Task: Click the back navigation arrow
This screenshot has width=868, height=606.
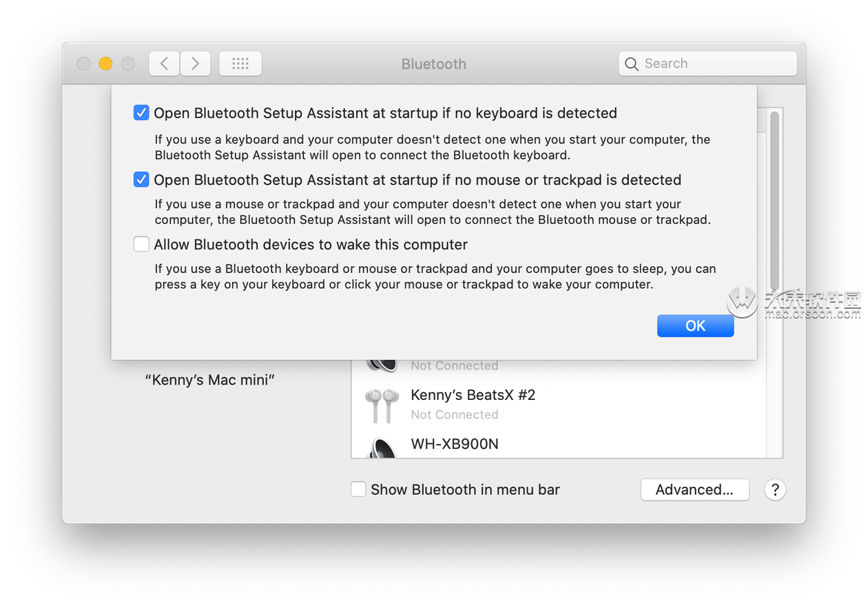Action: tap(164, 63)
